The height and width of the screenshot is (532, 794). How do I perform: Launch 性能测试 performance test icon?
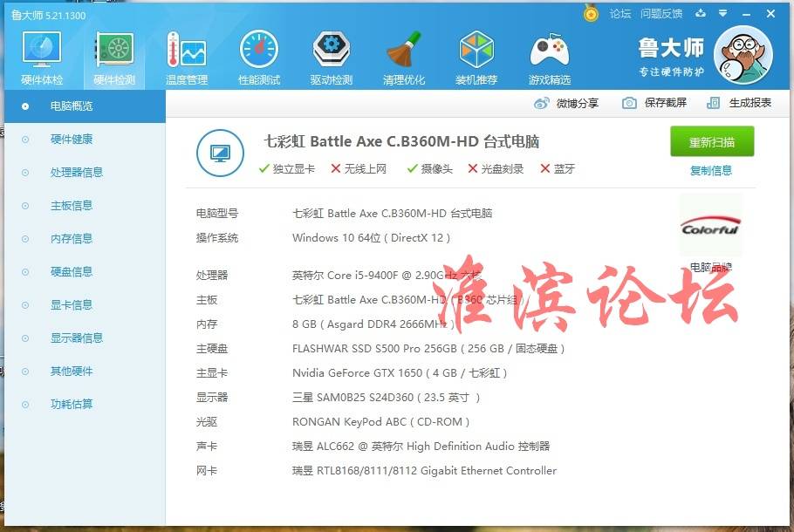coord(259,58)
